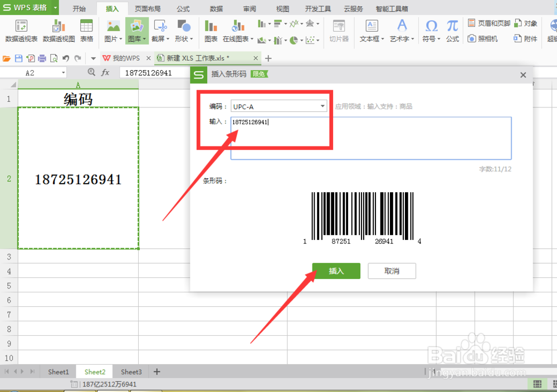Screen dimensions: 557x392
Task: Click the 取消 cancel button
Action: [x=392, y=271]
